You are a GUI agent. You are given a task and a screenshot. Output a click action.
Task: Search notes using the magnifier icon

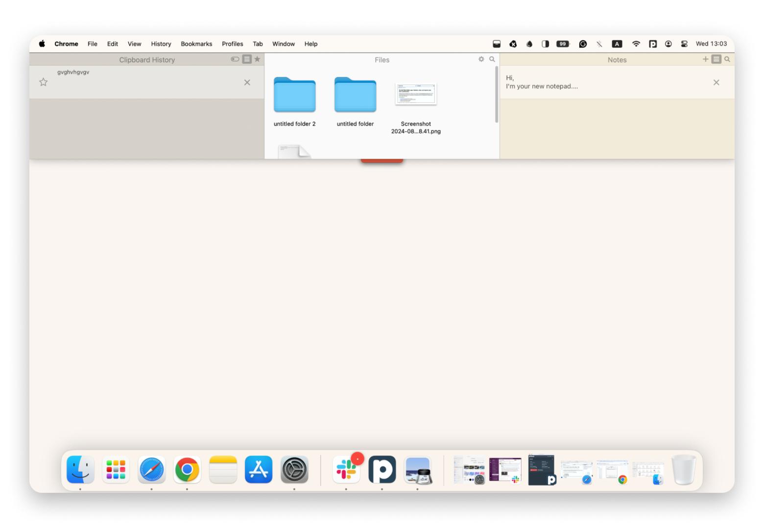[x=727, y=59]
